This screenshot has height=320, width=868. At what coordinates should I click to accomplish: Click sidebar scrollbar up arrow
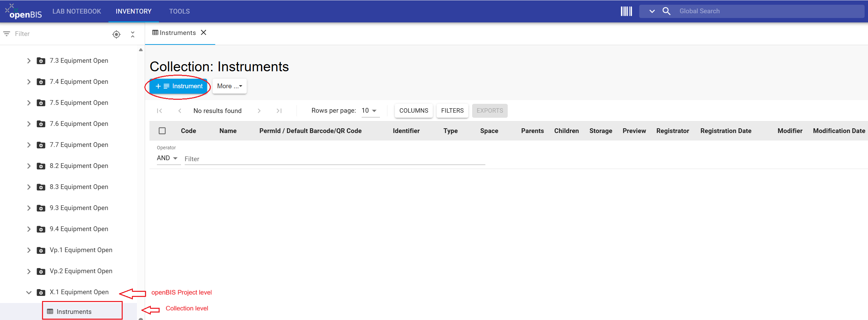pos(141,50)
